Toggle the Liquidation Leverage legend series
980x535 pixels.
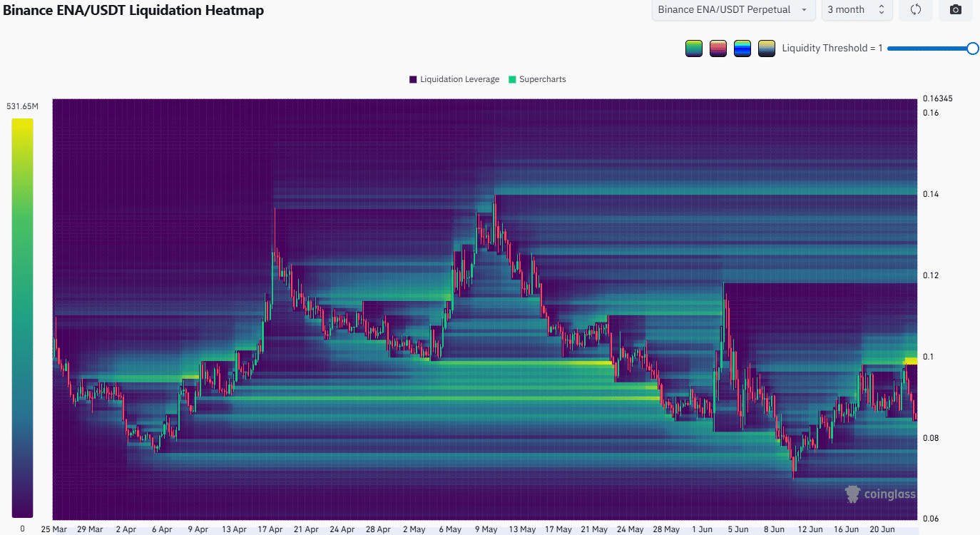click(x=454, y=79)
